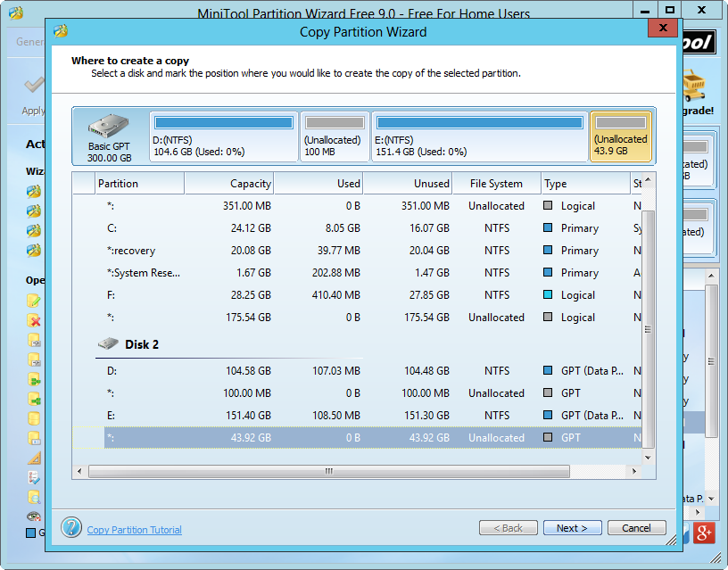Click the File System column header
Screen dimensions: 728x570
[496, 184]
